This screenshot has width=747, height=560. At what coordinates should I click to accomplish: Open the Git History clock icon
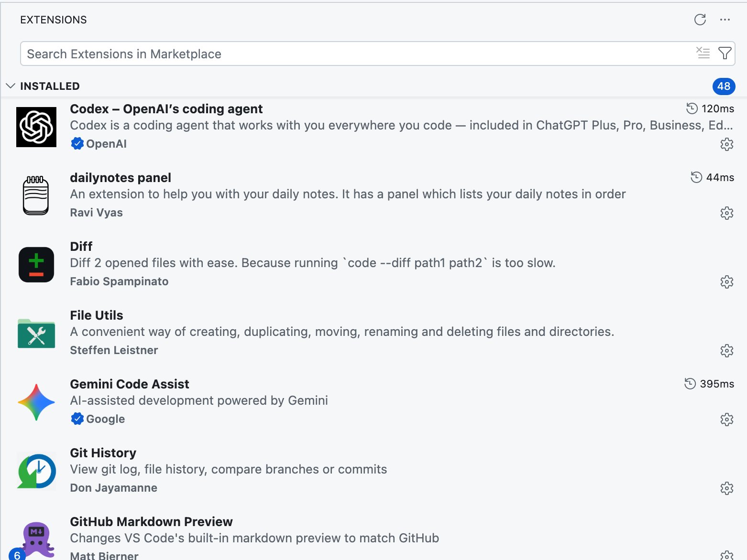pos(36,471)
